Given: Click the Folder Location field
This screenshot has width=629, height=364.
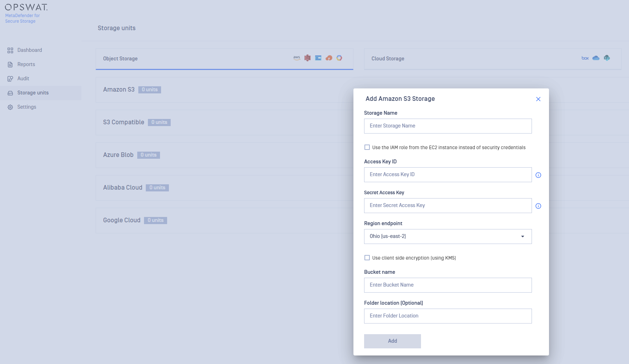Looking at the screenshot, I should point(448,316).
